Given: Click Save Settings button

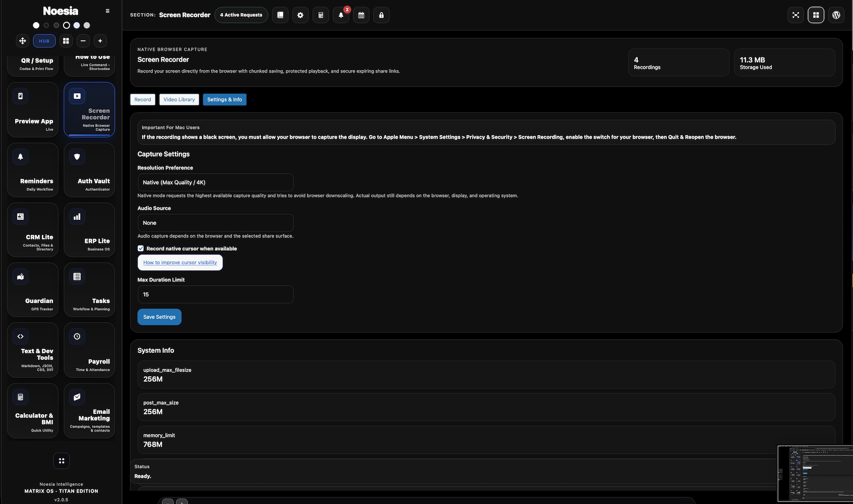Looking at the screenshot, I should [159, 317].
